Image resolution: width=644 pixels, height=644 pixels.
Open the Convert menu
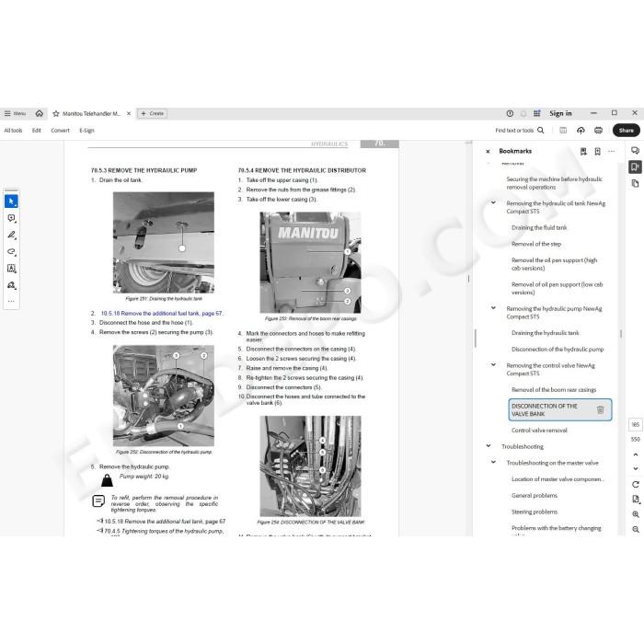pyautogui.click(x=60, y=131)
